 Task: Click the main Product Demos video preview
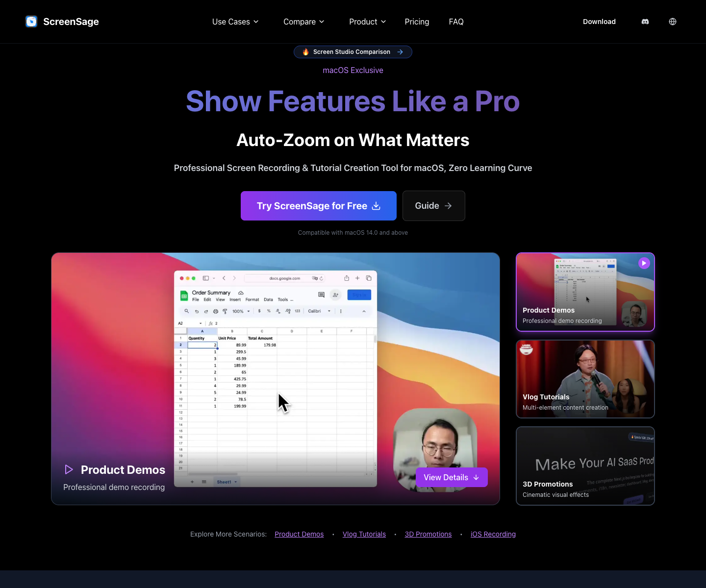[276, 379]
